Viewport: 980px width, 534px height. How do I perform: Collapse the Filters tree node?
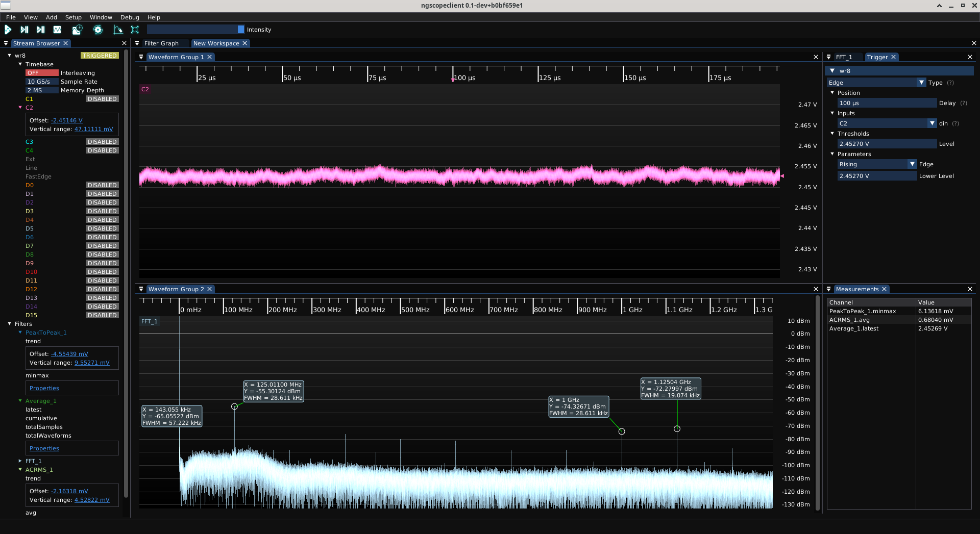9,324
